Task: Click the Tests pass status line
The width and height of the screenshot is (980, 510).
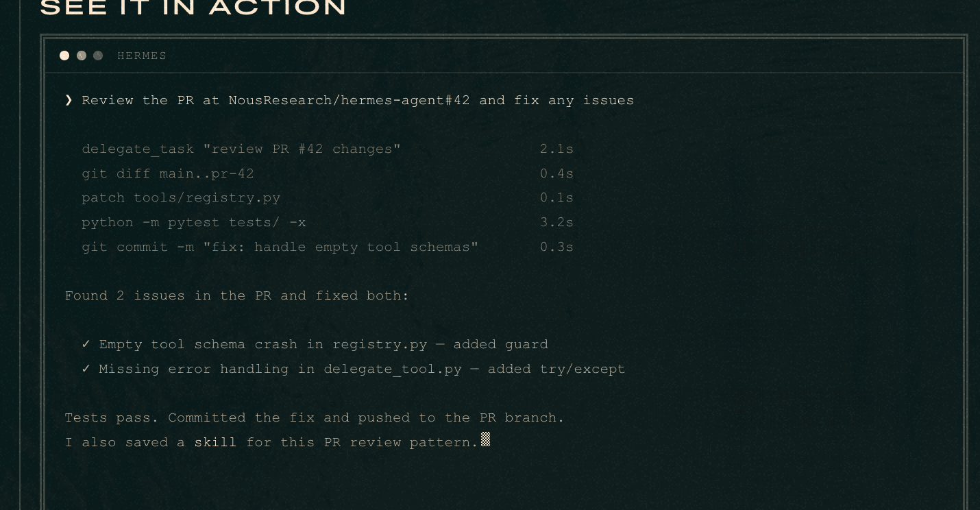Action: 315,417
